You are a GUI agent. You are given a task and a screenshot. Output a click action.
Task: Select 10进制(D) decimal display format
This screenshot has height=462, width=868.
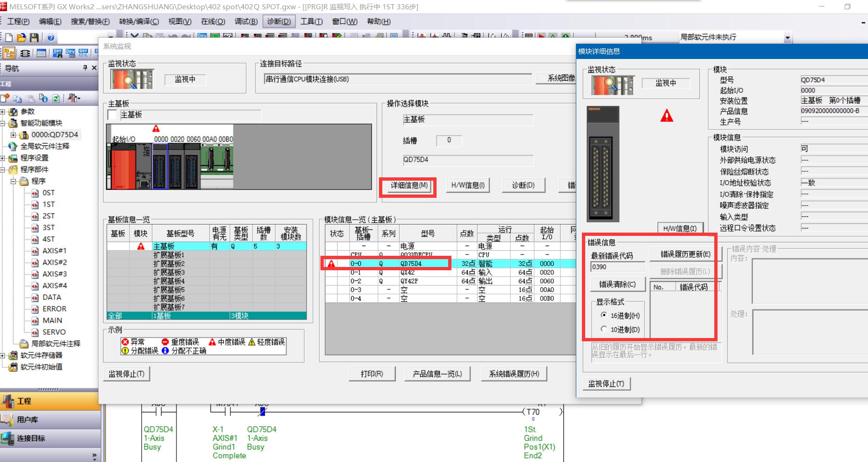604,329
